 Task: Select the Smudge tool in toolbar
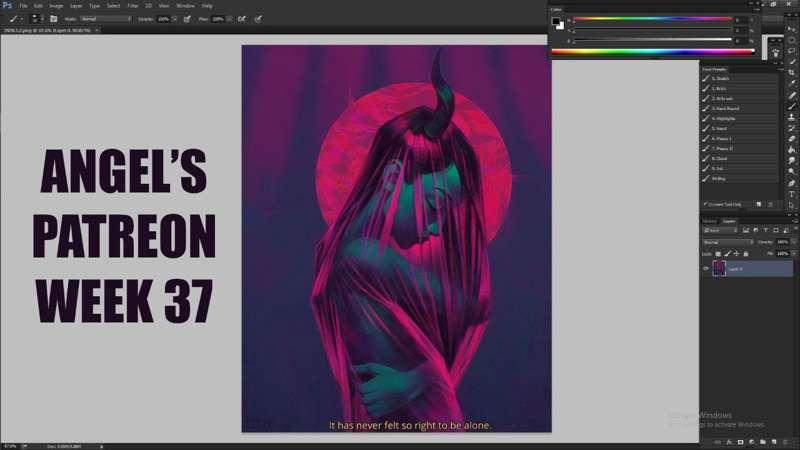click(x=791, y=161)
